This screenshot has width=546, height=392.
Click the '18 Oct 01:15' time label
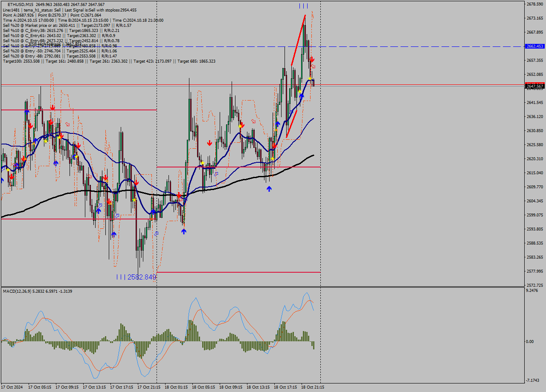[176, 388]
